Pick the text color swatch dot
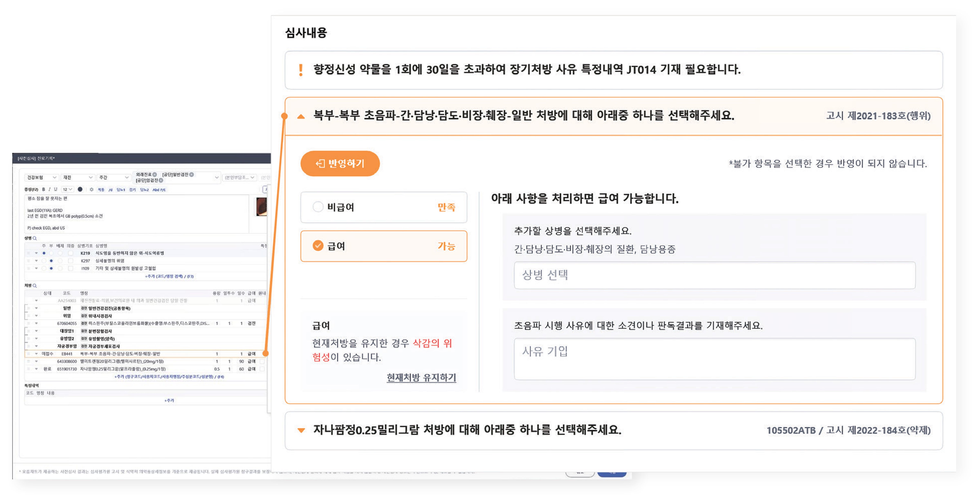Screen dimensions: 980x503 tap(80, 189)
